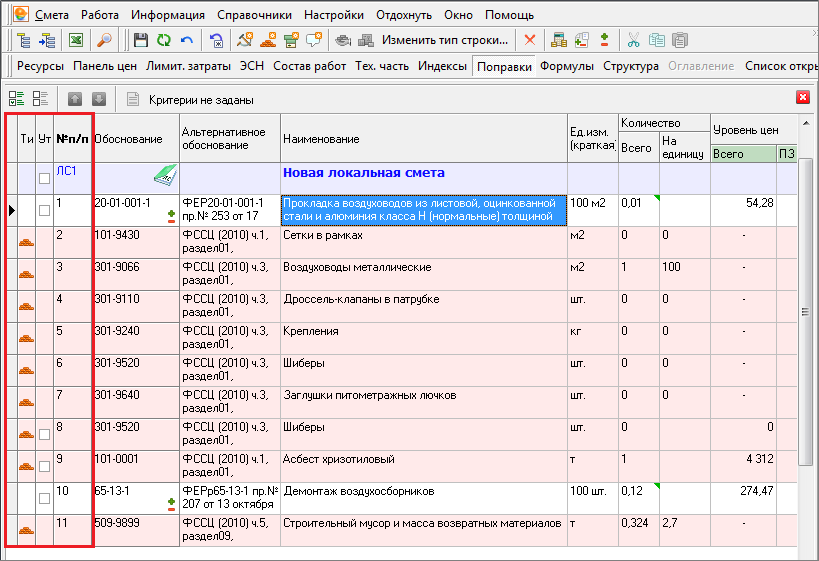
Task: Collapse all using the tree list icon
Action: pos(40,98)
